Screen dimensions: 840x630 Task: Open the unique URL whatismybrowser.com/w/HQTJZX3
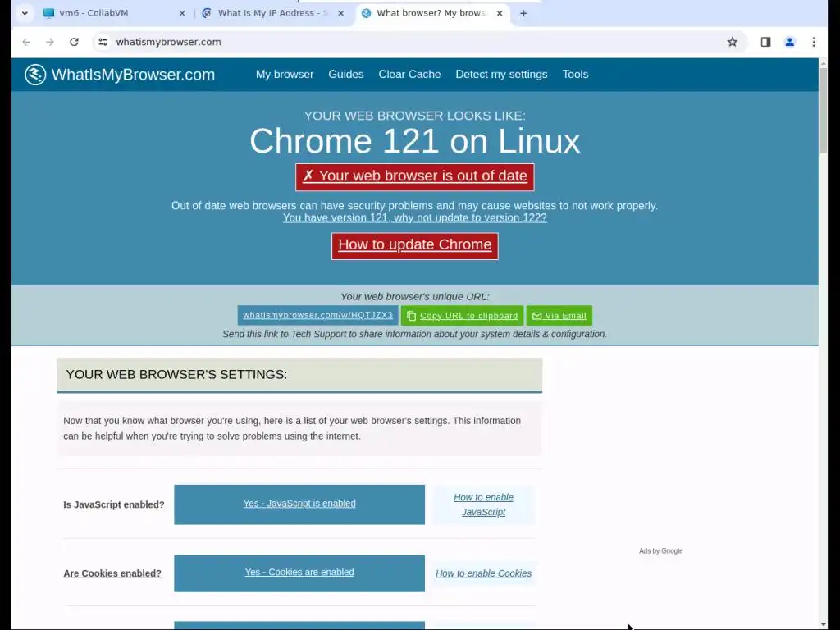point(317,316)
